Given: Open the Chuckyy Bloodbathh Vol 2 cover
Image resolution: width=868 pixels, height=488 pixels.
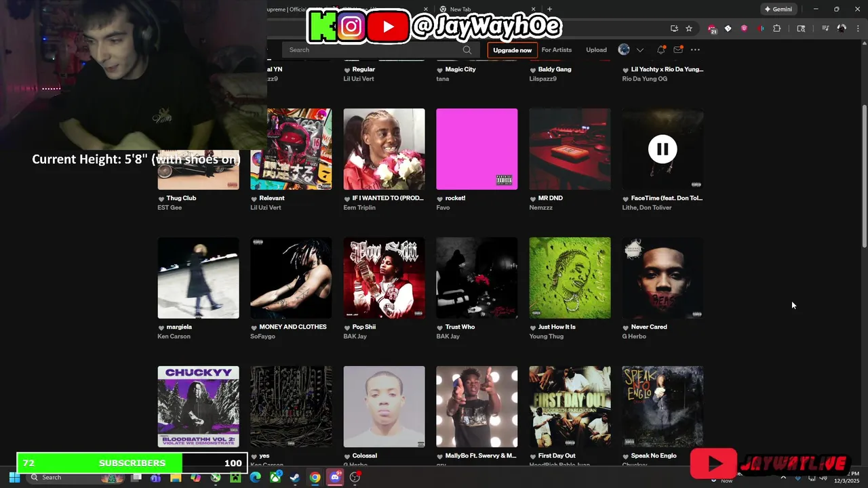Looking at the screenshot, I should pos(198,407).
